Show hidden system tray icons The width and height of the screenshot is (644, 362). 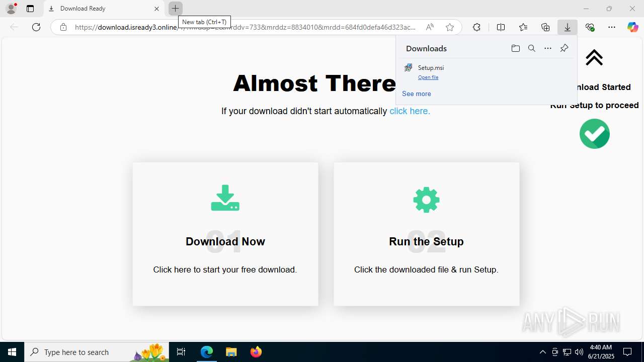pos(542,352)
